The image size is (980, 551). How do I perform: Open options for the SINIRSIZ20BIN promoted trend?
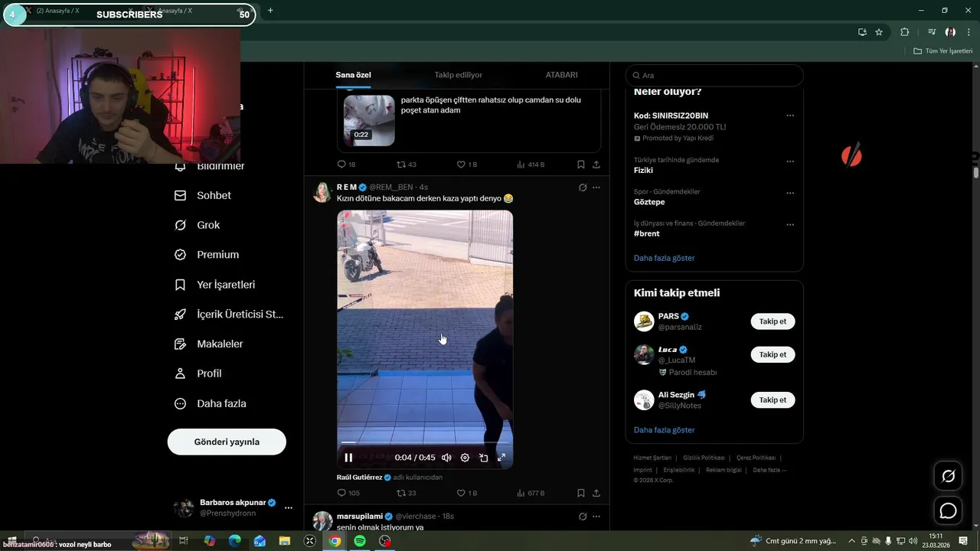[x=790, y=116]
